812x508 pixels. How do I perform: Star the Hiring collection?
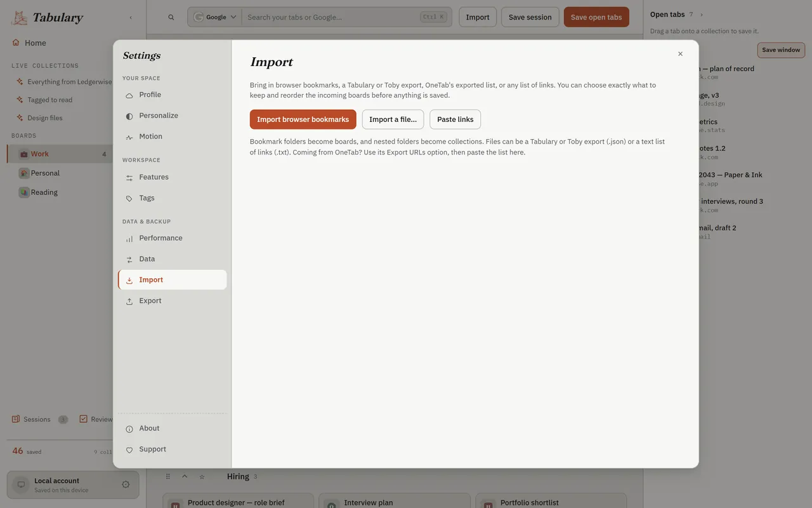point(202,476)
